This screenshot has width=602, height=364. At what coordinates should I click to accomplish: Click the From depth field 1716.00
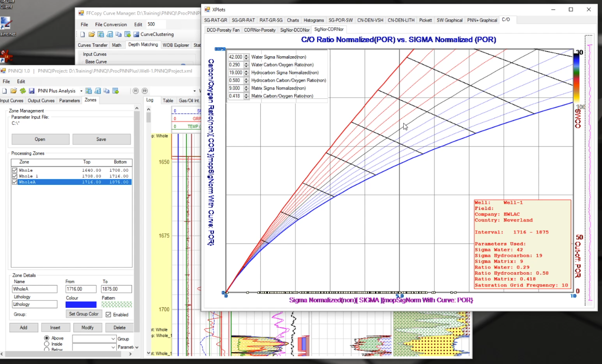click(x=81, y=289)
